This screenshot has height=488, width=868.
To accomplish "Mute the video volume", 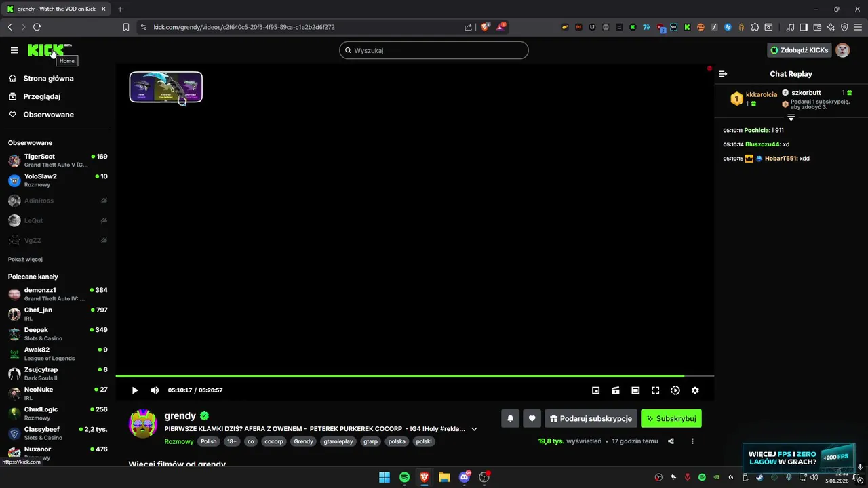I will click(155, 390).
